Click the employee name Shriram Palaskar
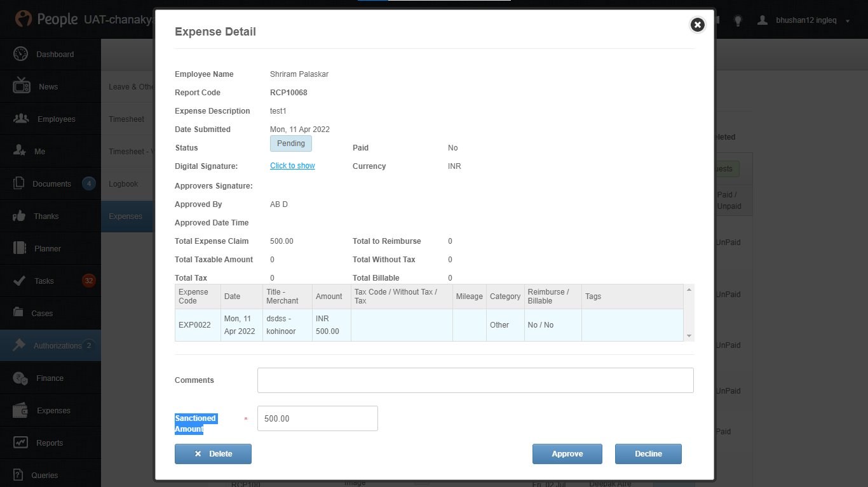This screenshot has height=487, width=868. [x=299, y=74]
